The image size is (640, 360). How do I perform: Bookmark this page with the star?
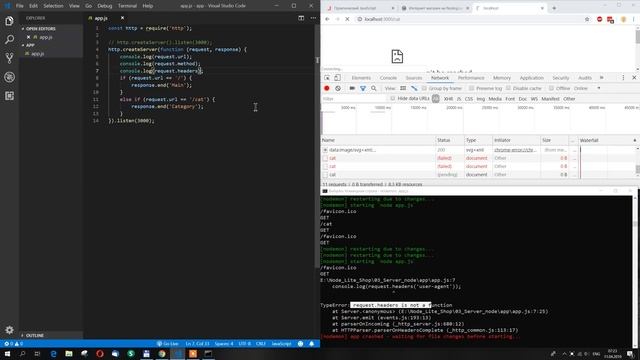pyautogui.click(x=587, y=19)
